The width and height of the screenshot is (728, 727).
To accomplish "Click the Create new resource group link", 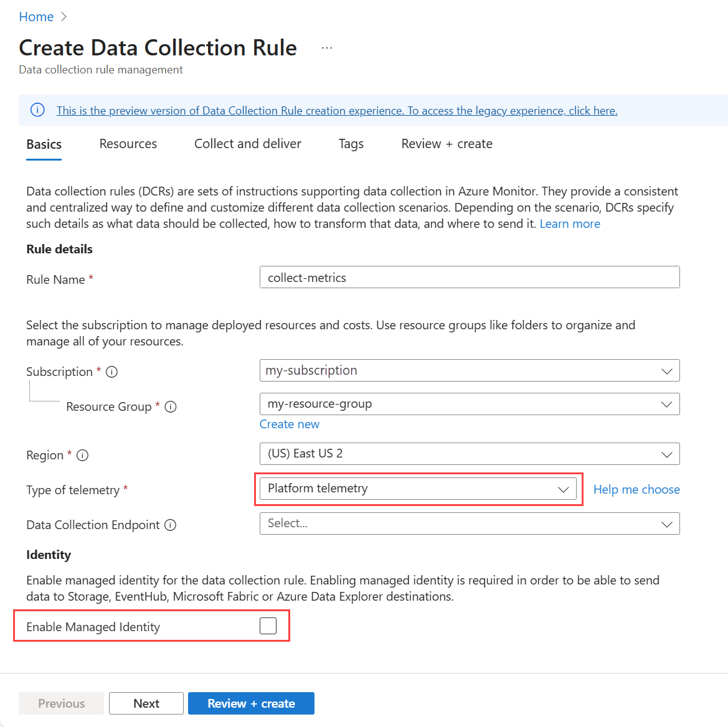I will tap(290, 424).
